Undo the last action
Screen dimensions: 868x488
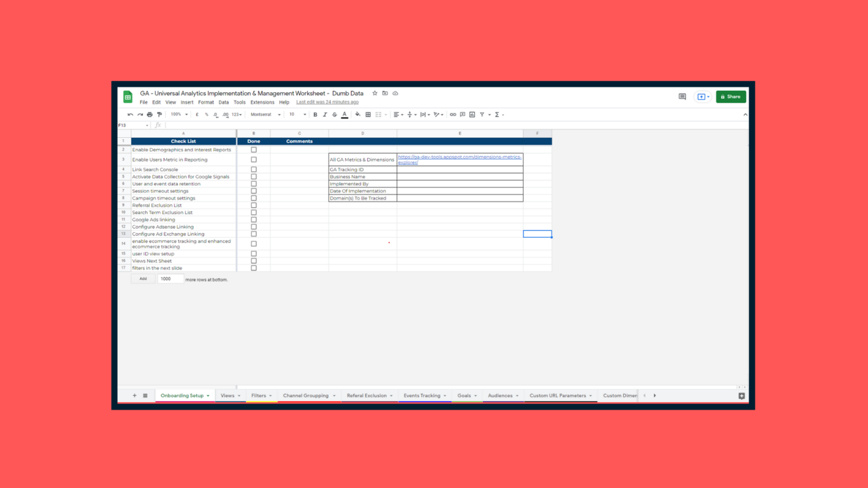[130, 114]
